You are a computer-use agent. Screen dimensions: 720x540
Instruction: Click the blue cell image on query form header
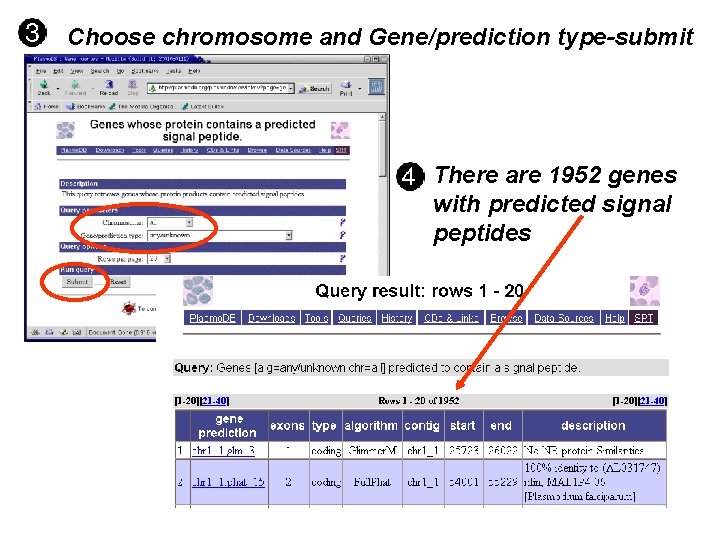coord(65,130)
